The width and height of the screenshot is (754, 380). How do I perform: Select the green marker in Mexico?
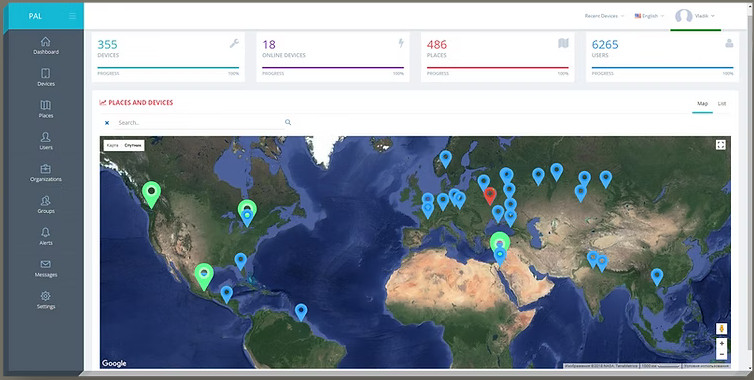click(204, 276)
